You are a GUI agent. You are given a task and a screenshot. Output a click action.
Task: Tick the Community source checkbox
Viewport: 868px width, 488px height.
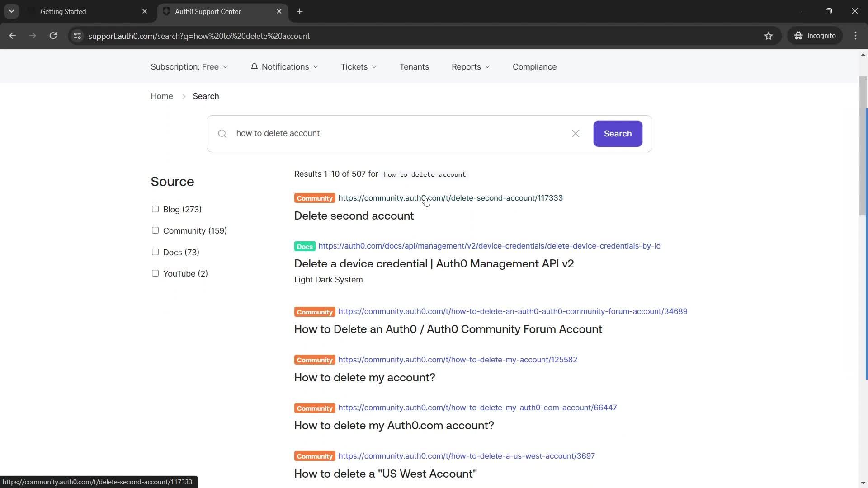[x=155, y=230]
